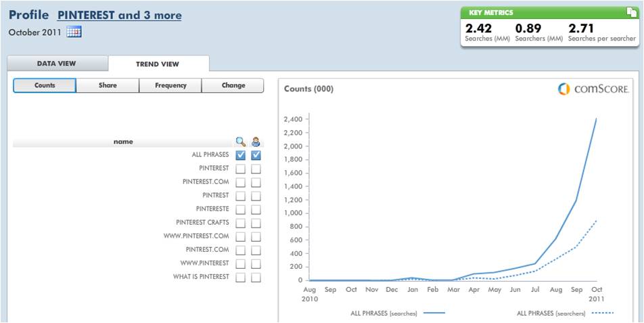The height and width of the screenshot is (323, 644).
Task: Select the TREND VIEW tab
Action: [158, 64]
